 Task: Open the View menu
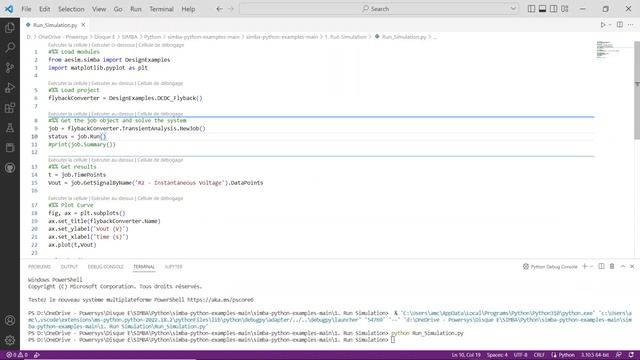coord(99,9)
